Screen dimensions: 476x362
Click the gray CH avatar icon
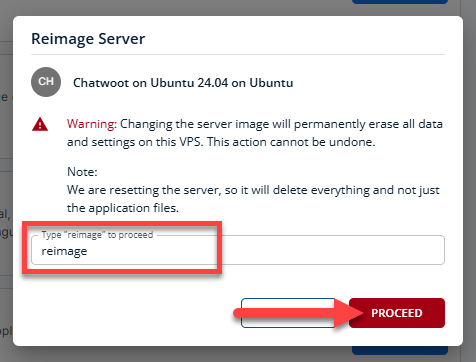tap(46, 82)
